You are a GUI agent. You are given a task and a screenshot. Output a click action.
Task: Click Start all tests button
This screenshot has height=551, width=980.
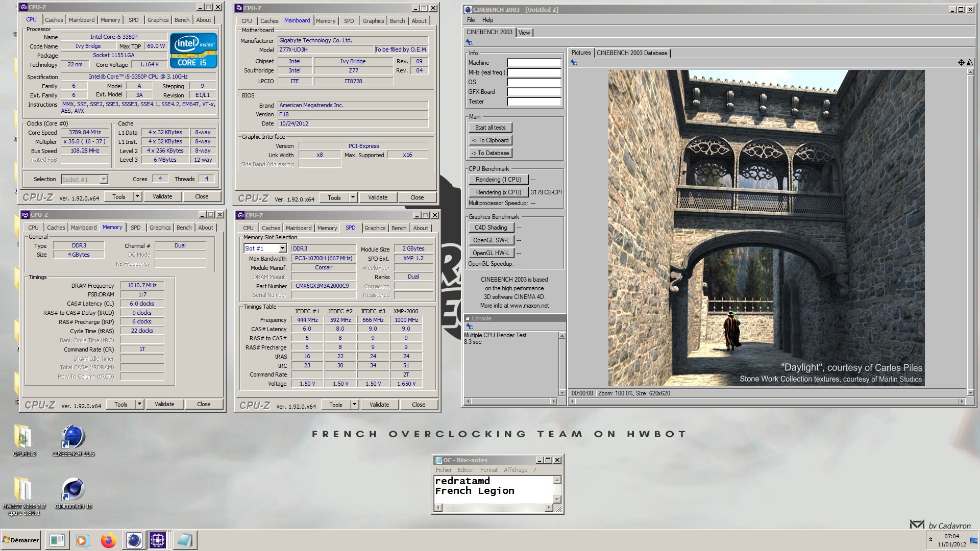[490, 128]
